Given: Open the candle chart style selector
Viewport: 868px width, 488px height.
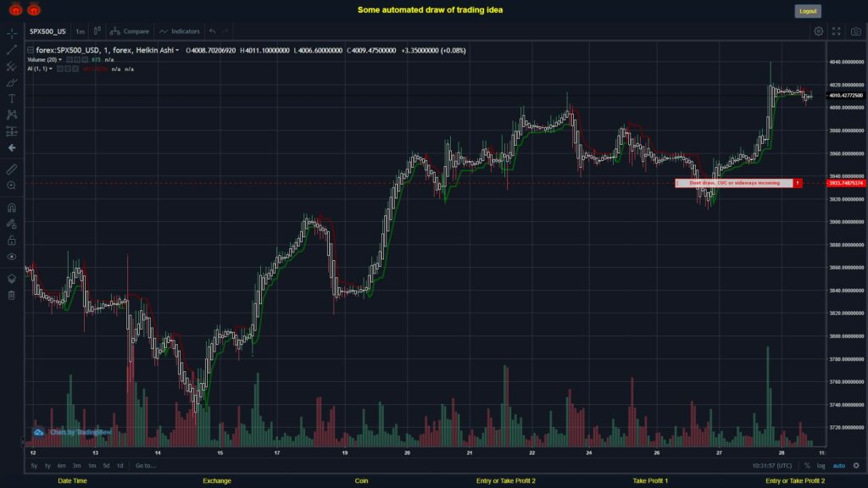Looking at the screenshot, I should point(97,31).
